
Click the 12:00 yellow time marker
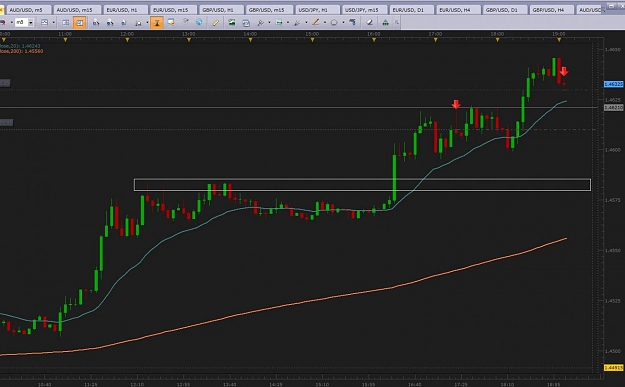pyautogui.click(x=127, y=40)
